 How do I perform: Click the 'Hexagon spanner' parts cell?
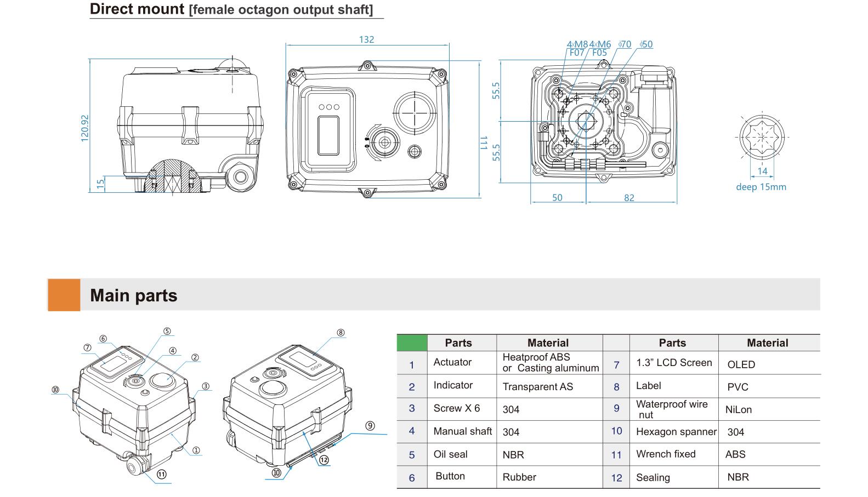coord(676,432)
